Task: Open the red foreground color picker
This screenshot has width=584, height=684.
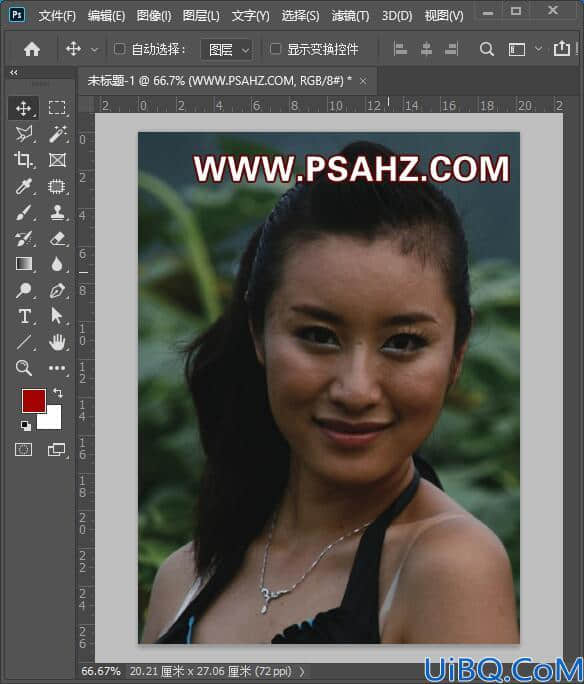Action: coord(34,400)
